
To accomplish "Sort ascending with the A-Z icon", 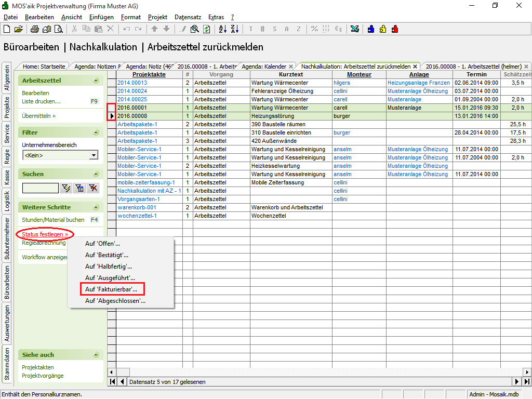I will pyautogui.click(x=223, y=29).
